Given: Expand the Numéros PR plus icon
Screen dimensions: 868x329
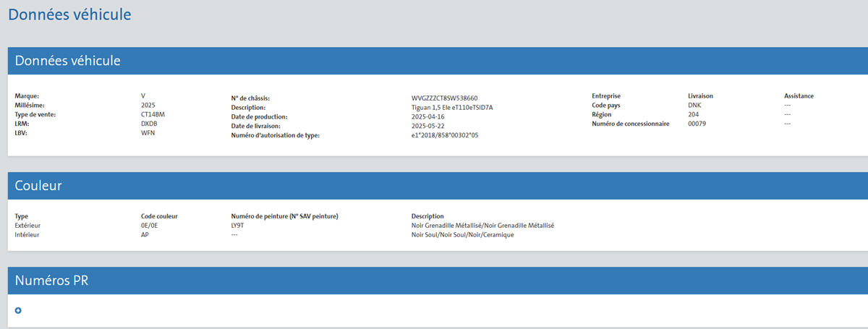Looking at the screenshot, I should [x=18, y=311].
